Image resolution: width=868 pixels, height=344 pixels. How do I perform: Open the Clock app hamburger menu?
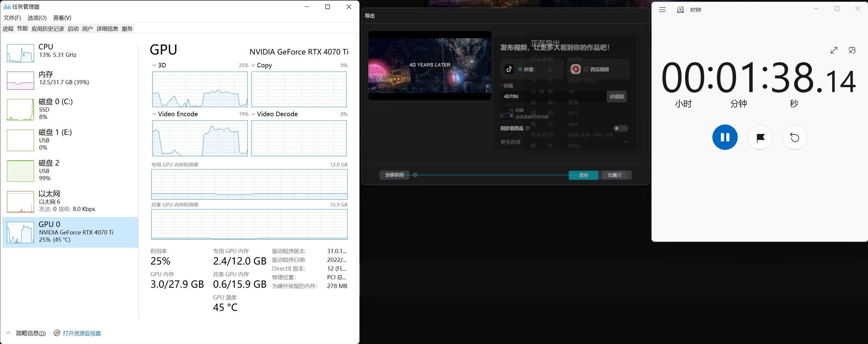click(x=662, y=10)
